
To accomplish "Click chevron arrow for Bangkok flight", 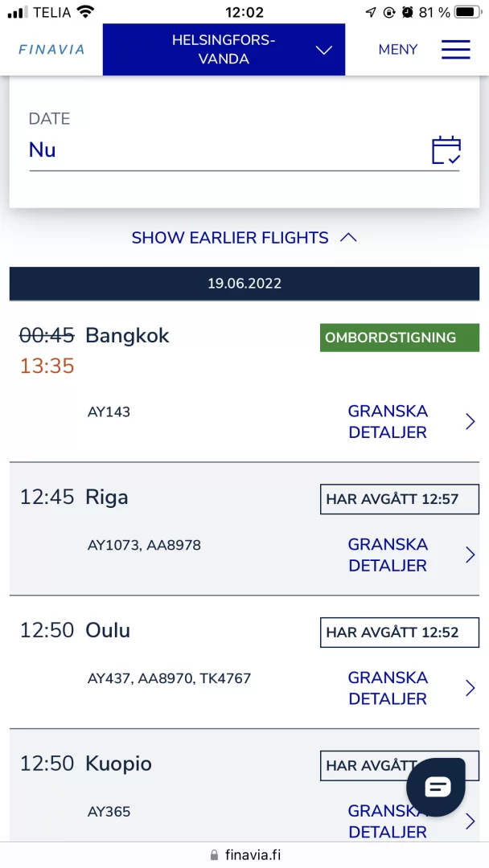I will [471, 422].
